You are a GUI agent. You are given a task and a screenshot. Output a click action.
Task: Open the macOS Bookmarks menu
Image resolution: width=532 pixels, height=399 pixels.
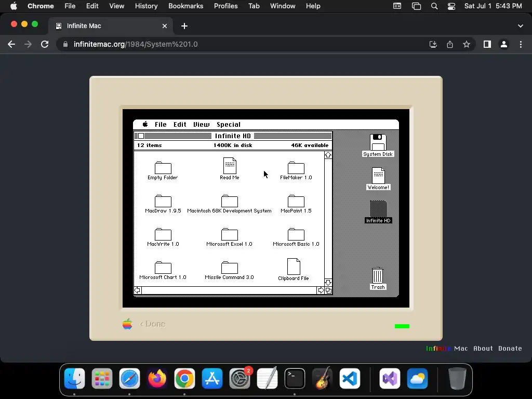pyautogui.click(x=185, y=6)
